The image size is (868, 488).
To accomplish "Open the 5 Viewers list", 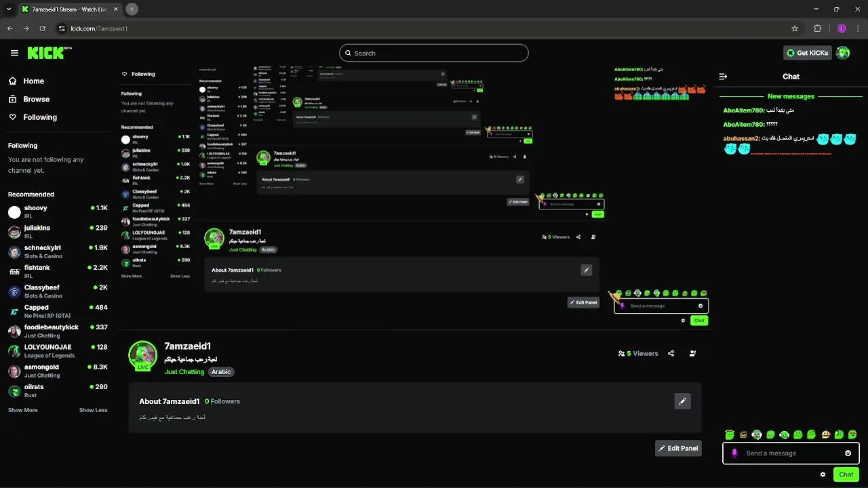I will pos(638,353).
